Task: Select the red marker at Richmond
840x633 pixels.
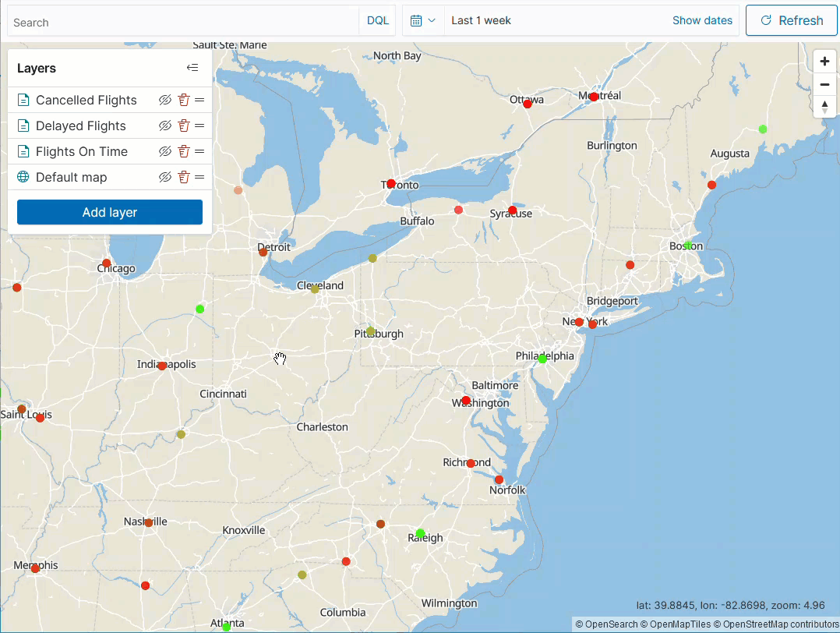Action: 471,463
